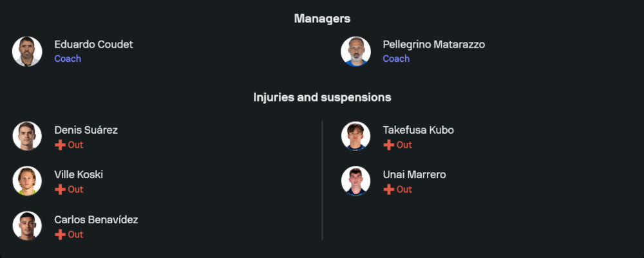Open Pellegrino Matarazzo's name link
The width and height of the screenshot is (644, 258).
pos(433,44)
